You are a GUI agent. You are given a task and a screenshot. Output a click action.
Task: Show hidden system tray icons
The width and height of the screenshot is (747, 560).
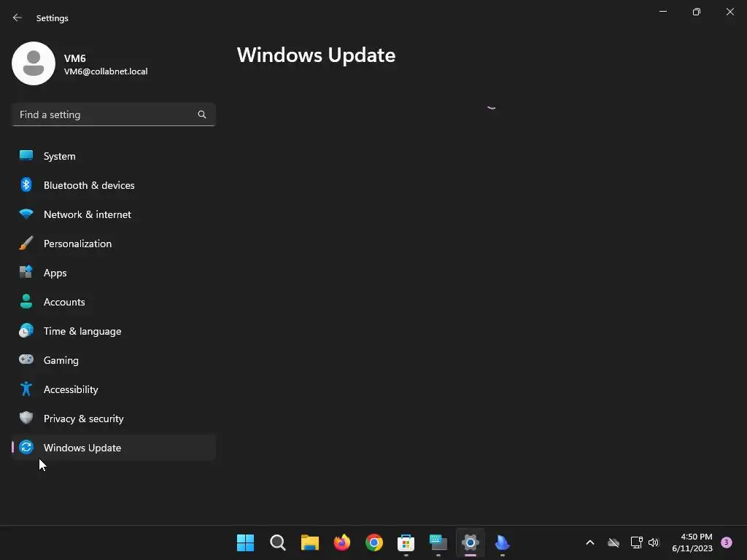(589, 542)
